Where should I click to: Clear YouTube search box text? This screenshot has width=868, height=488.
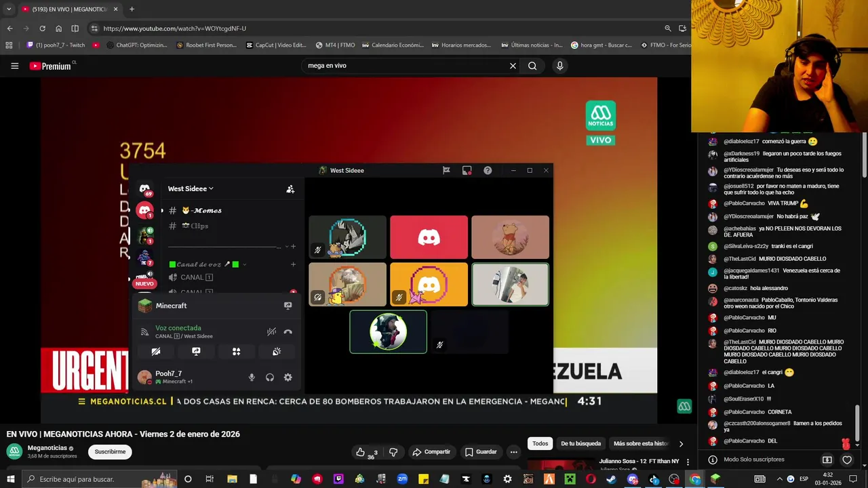pyautogui.click(x=513, y=66)
